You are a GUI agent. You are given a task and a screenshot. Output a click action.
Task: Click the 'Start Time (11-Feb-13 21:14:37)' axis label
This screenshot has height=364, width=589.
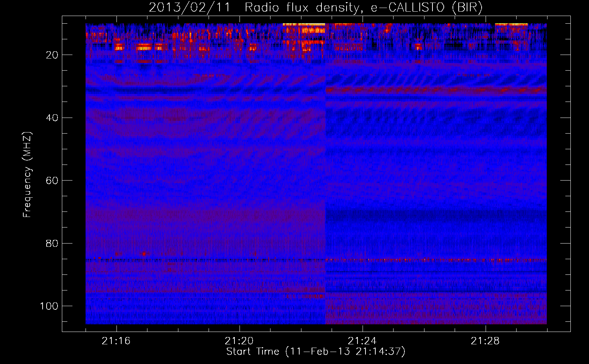click(x=316, y=352)
